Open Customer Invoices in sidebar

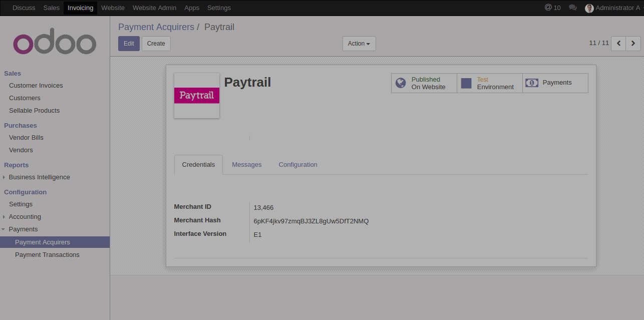coord(36,86)
